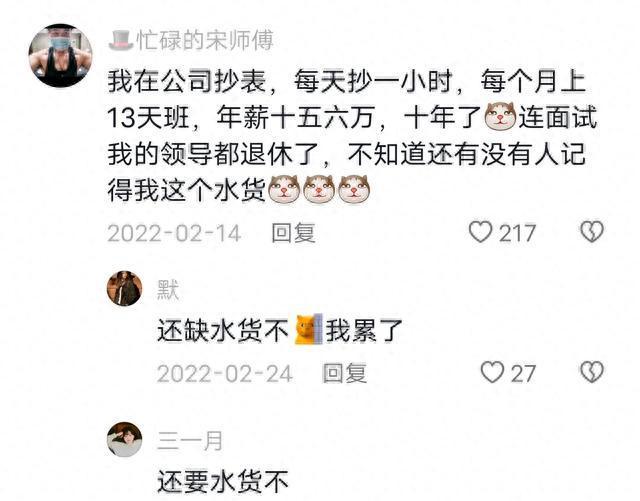640x501 pixels.
Task: Dislike 默's reply with broken heart icon
Action: point(592,372)
